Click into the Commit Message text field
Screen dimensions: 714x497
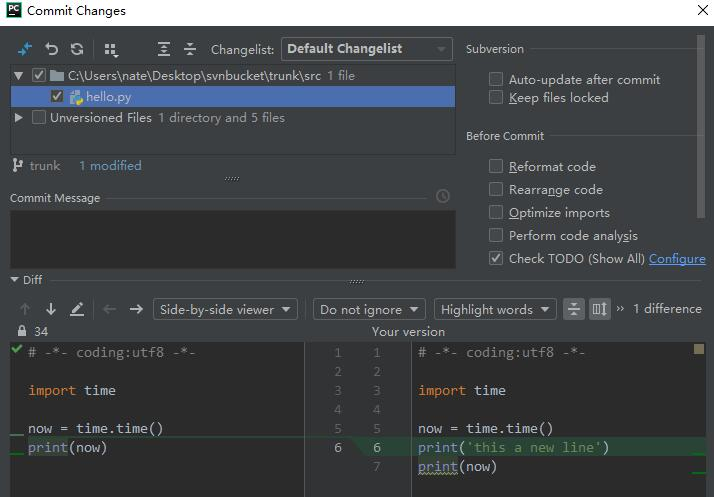230,239
